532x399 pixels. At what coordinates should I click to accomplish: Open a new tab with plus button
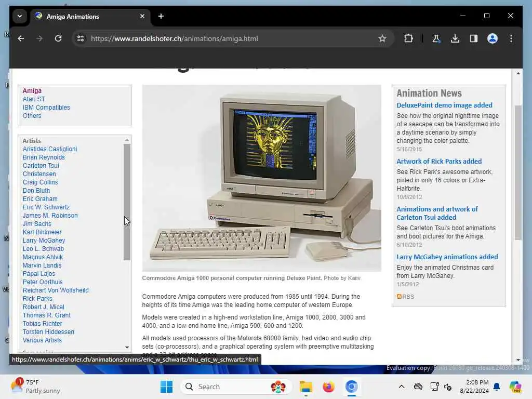point(161,16)
